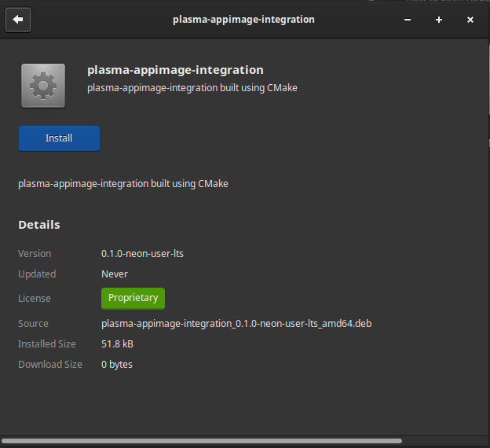Minimize the window with the minus icon

[408, 20]
